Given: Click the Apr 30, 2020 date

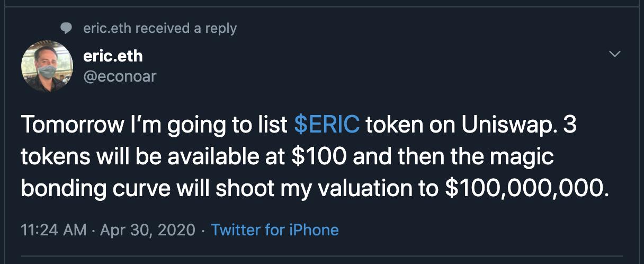Looking at the screenshot, I should (x=149, y=230).
